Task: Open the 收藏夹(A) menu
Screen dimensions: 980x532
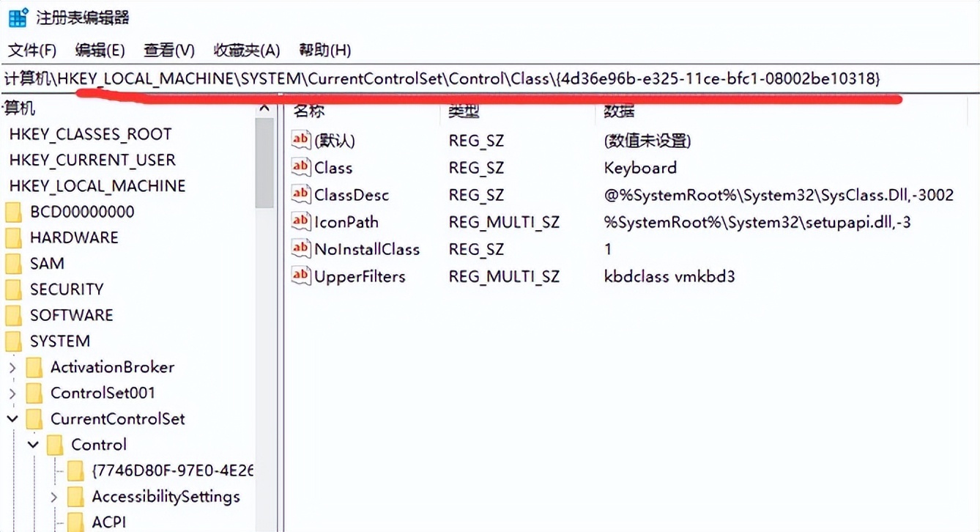Action: coord(245,50)
